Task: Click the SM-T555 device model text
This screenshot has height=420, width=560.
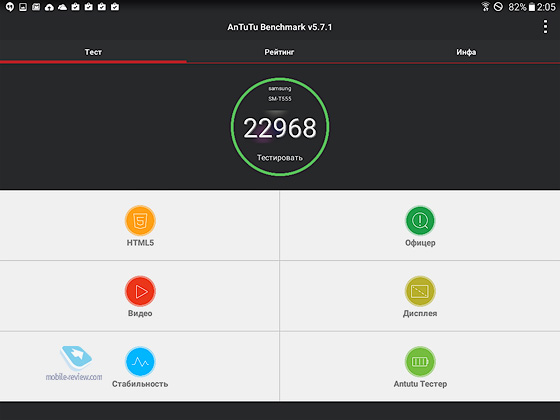Action: pyautogui.click(x=280, y=99)
